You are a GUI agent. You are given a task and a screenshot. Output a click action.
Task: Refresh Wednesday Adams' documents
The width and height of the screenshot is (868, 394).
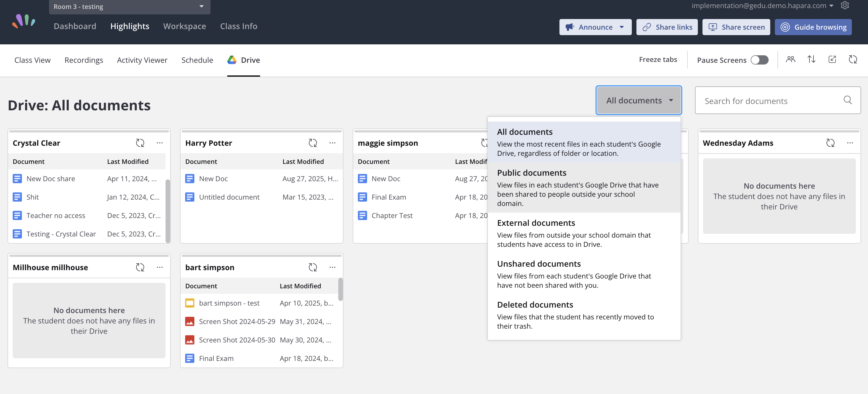pyautogui.click(x=830, y=143)
